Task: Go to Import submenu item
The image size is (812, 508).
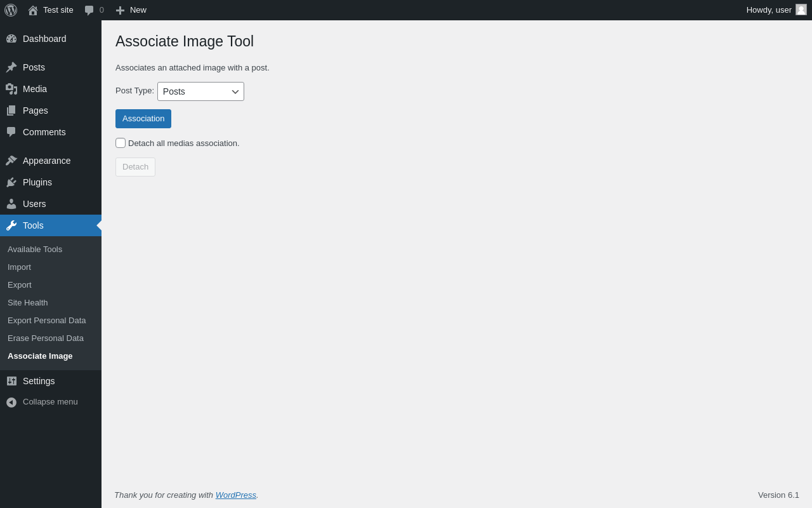Action: pyautogui.click(x=51, y=267)
